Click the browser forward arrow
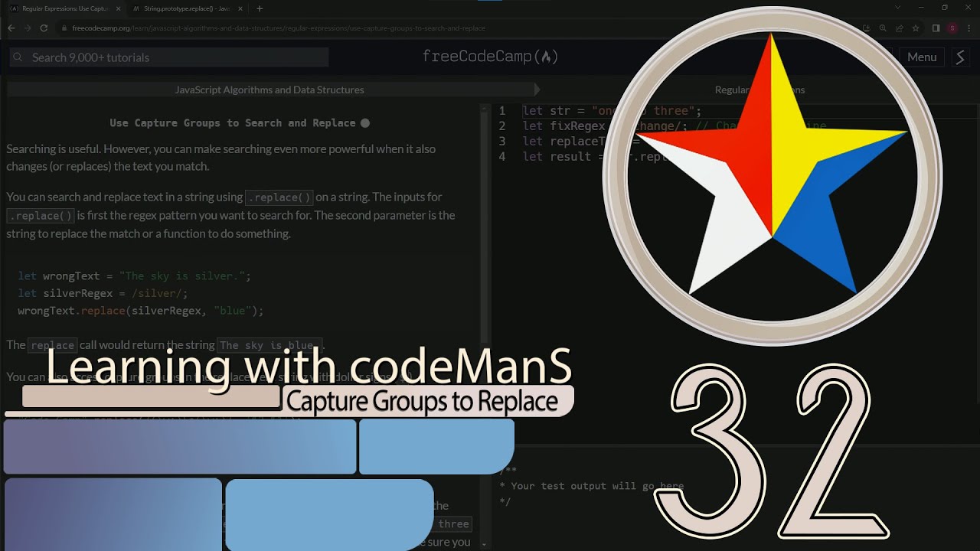This screenshot has width=980, height=551. tap(28, 28)
